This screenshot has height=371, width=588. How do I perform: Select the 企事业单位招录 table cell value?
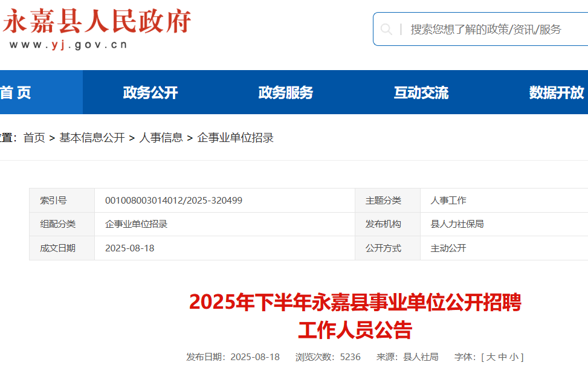136,224
